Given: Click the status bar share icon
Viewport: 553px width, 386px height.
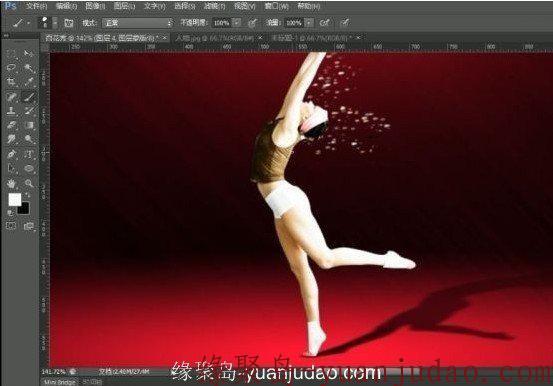Looking at the screenshot, I should pos(73,372).
